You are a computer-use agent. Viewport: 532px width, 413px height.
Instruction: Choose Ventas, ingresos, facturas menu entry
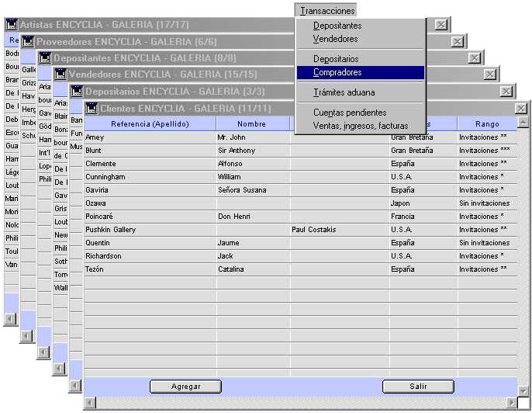361,126
